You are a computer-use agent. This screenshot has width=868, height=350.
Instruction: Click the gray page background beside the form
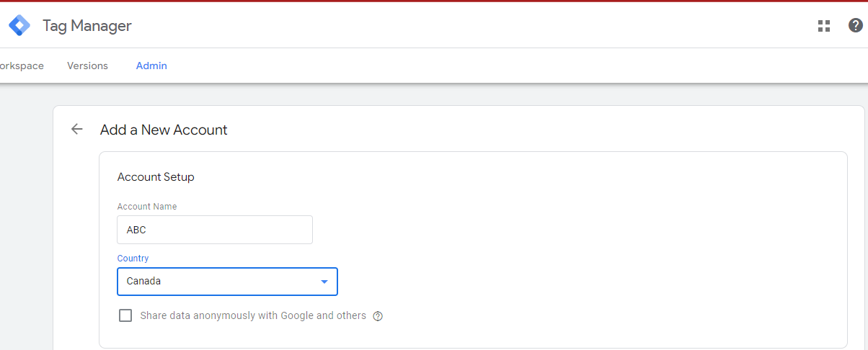point(26,216)
